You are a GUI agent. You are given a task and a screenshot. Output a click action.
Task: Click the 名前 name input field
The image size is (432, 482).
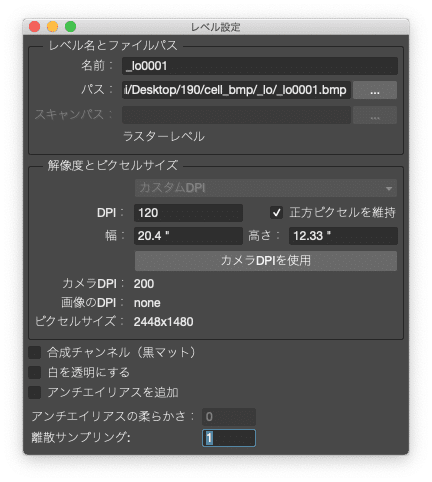click(260, 66)
